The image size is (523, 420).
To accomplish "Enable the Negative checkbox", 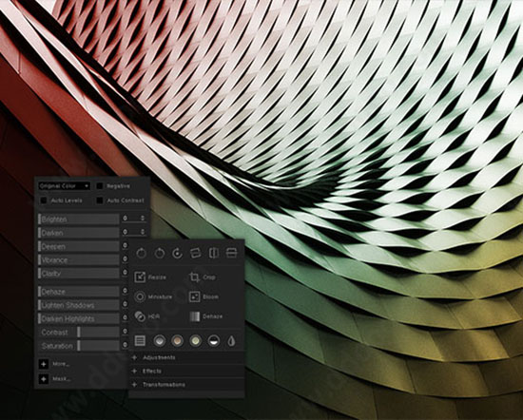I will pos(100,186).
